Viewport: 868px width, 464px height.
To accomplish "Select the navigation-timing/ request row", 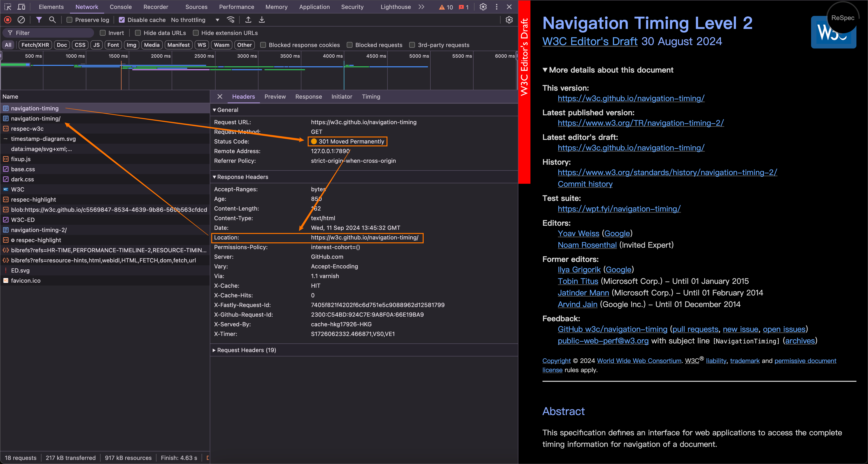I will click(x=105, y=119).
